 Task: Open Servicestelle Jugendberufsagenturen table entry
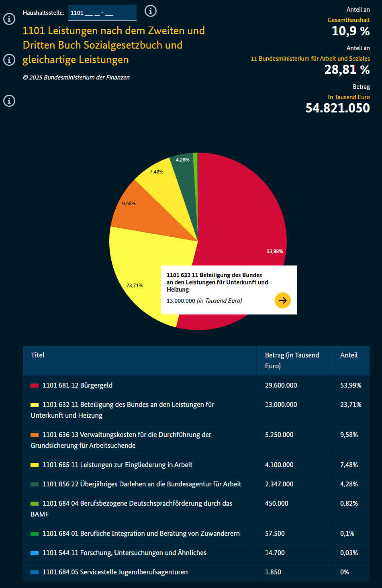(115, 572)
